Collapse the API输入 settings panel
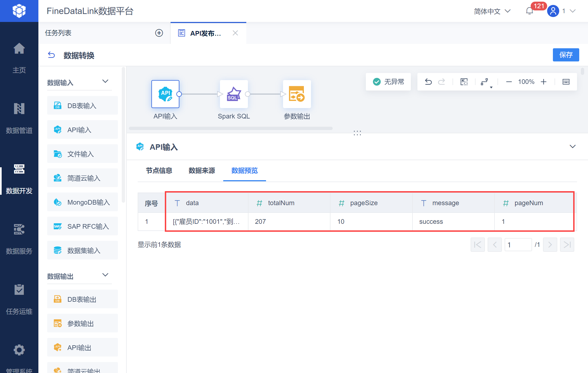This screenshot has width=588, height=373. (572, 146)
